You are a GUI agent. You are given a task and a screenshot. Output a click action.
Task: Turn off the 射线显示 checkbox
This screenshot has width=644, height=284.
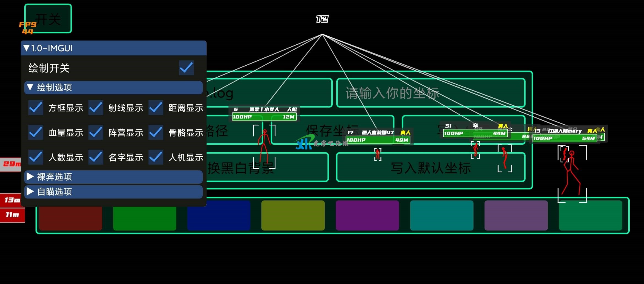pyautogui.click(x=96, y=108)
